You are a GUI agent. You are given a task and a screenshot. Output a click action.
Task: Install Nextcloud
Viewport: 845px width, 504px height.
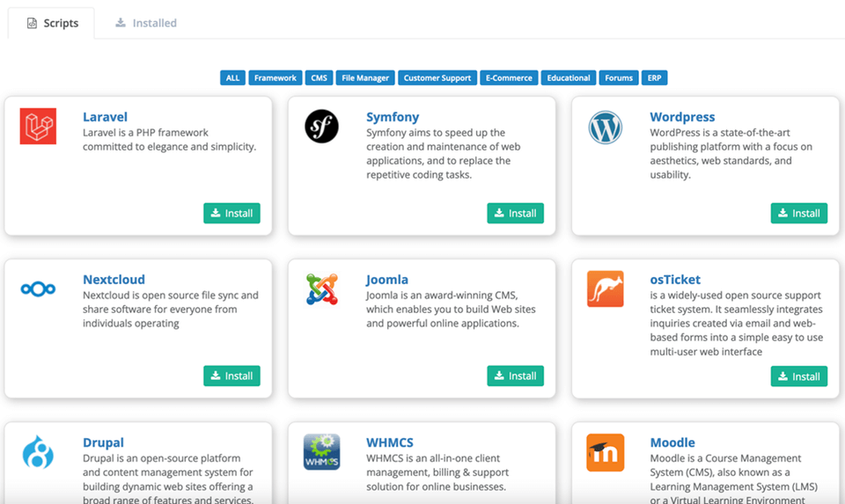[x=231, y=376]
